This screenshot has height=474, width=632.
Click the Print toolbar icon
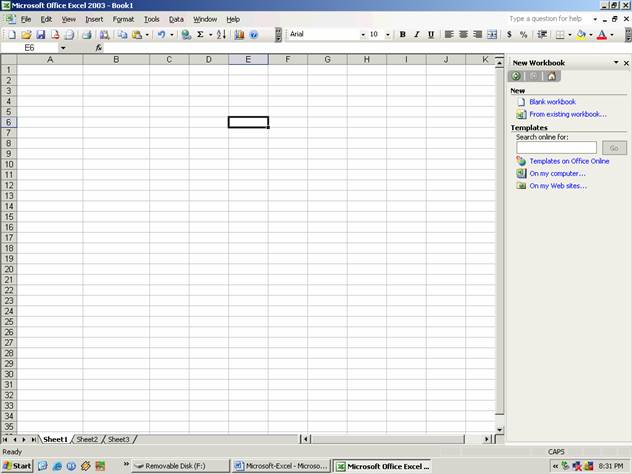[x=87, y=35]
